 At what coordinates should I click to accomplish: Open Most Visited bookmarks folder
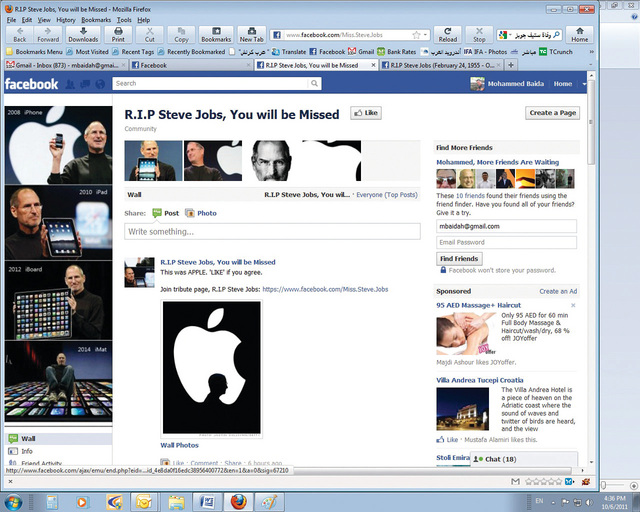coord(88,52)
